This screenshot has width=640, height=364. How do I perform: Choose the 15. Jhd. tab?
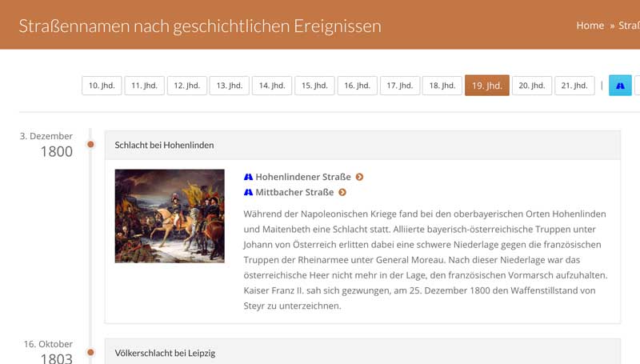(x=314, y=86)
